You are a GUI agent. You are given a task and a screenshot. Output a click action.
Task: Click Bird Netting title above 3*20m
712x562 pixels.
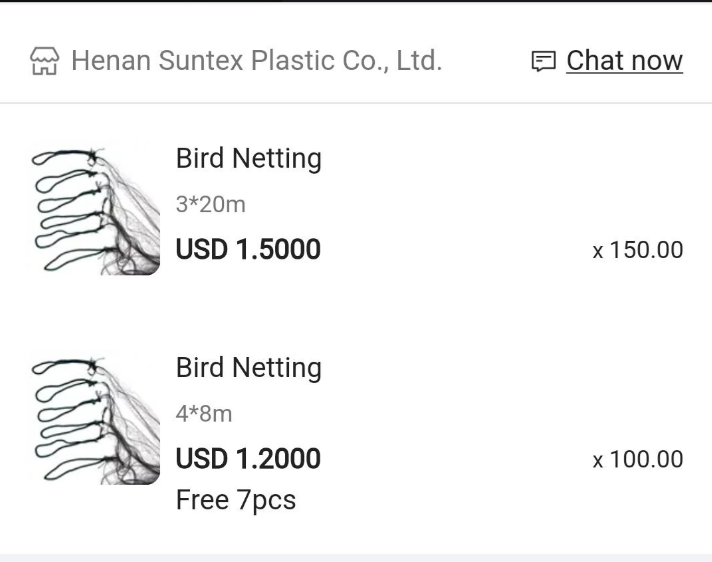click(x=248, y=159)
